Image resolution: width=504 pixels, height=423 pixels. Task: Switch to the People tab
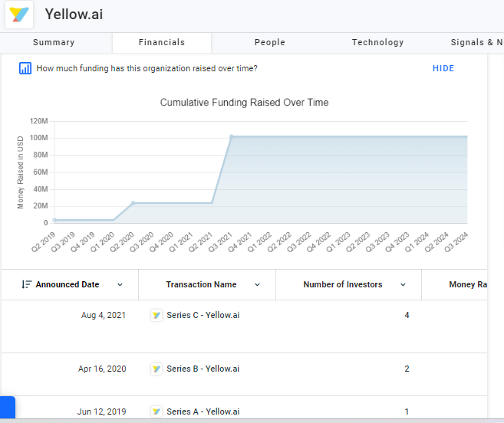[x=270, y=42]
